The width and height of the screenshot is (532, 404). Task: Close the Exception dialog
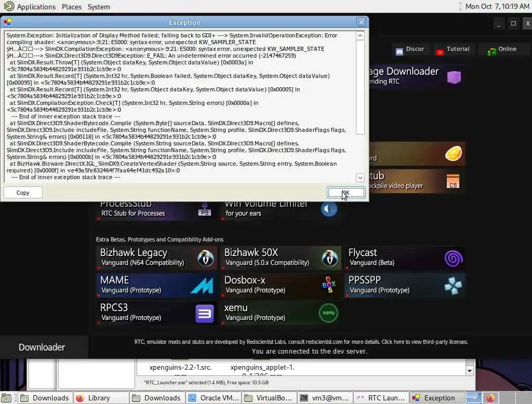click(x=361, y=22)
